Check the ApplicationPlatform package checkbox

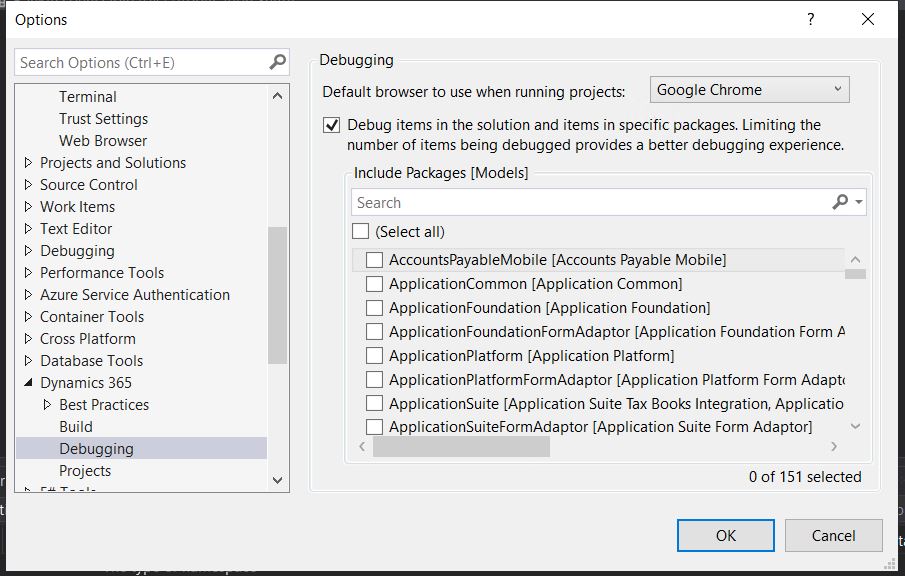point(374,355)
